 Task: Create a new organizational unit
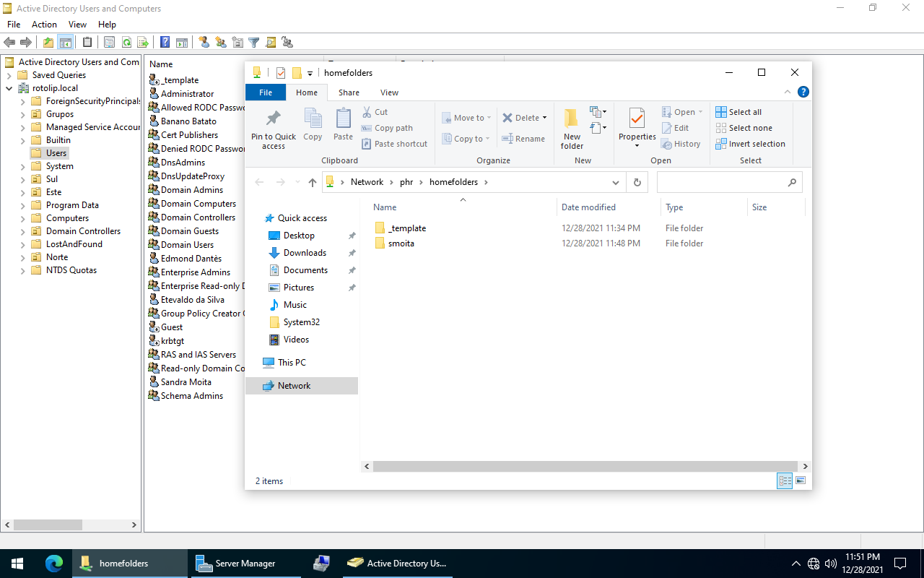pyautogui.click(x=236, y=42)
